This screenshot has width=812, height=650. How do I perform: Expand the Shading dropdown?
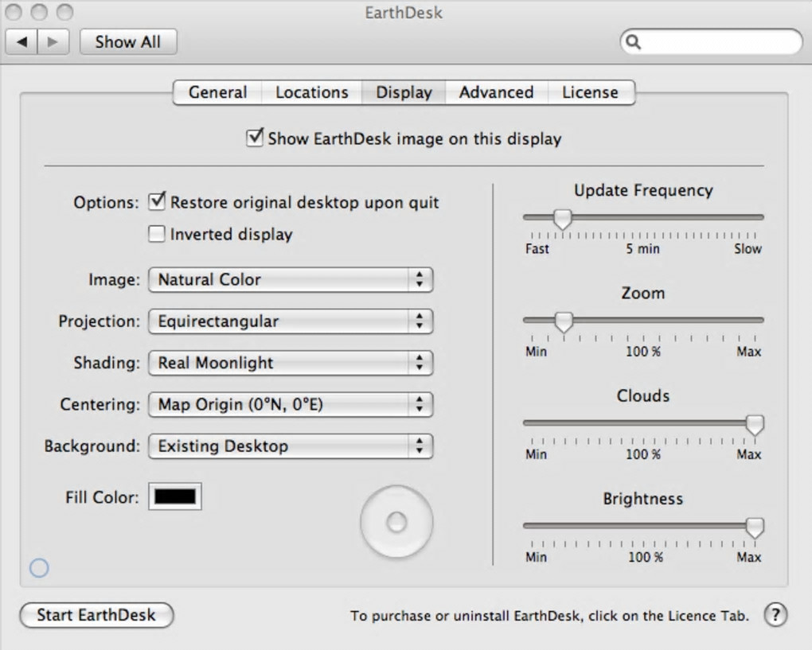click(x=291, y=363)
